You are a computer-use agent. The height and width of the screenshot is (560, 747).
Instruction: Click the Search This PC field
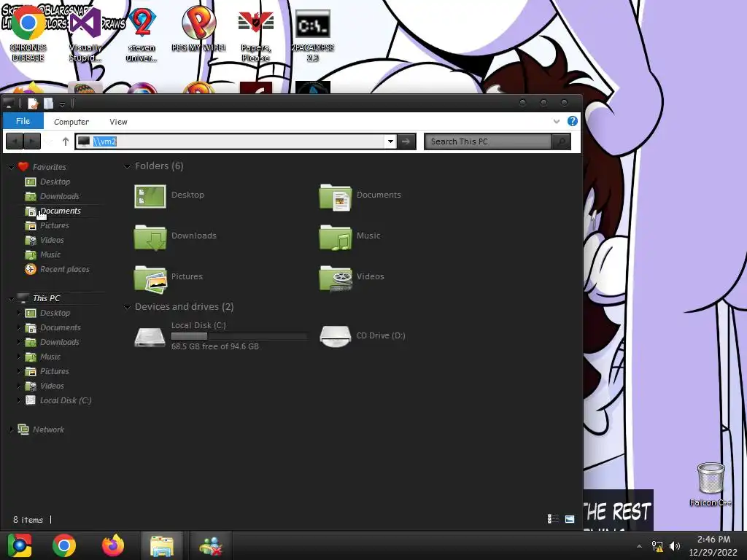[488, 141]
